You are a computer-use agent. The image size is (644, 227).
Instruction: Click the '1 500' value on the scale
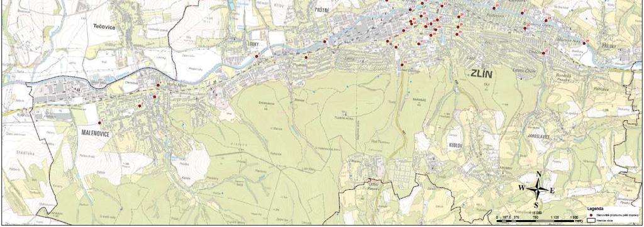click(574, 218)
